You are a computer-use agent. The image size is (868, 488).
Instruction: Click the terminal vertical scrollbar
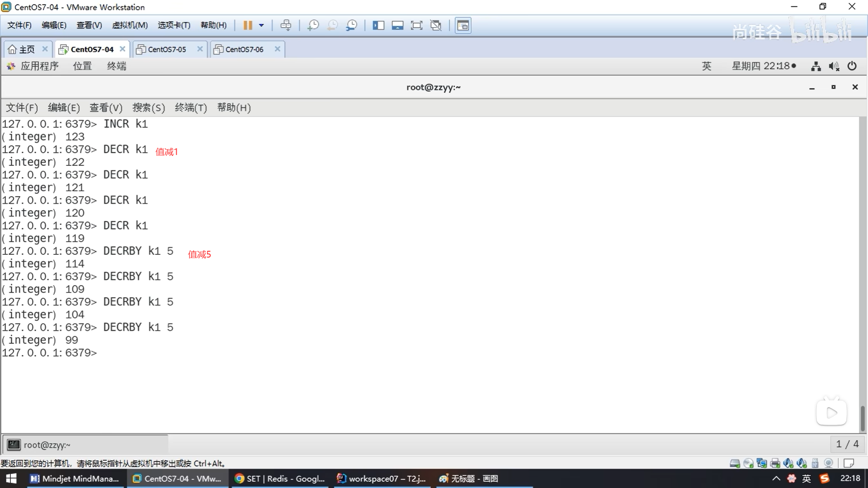[862, 418]
